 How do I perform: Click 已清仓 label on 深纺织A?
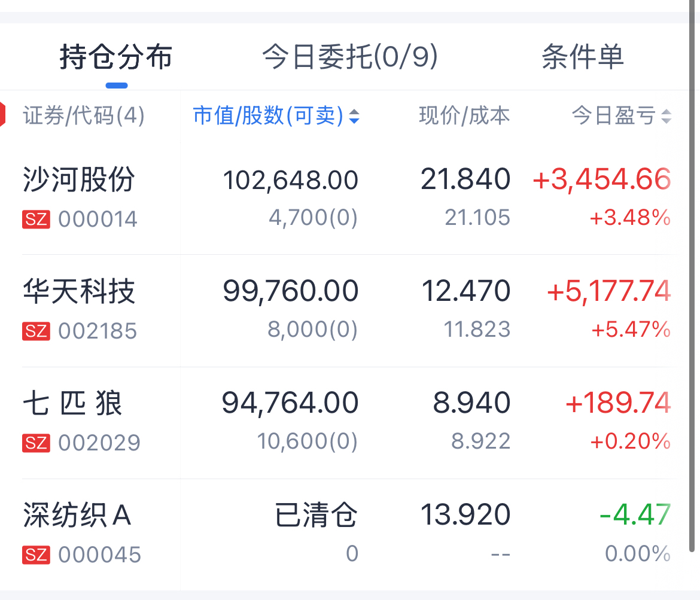[316, 515]
